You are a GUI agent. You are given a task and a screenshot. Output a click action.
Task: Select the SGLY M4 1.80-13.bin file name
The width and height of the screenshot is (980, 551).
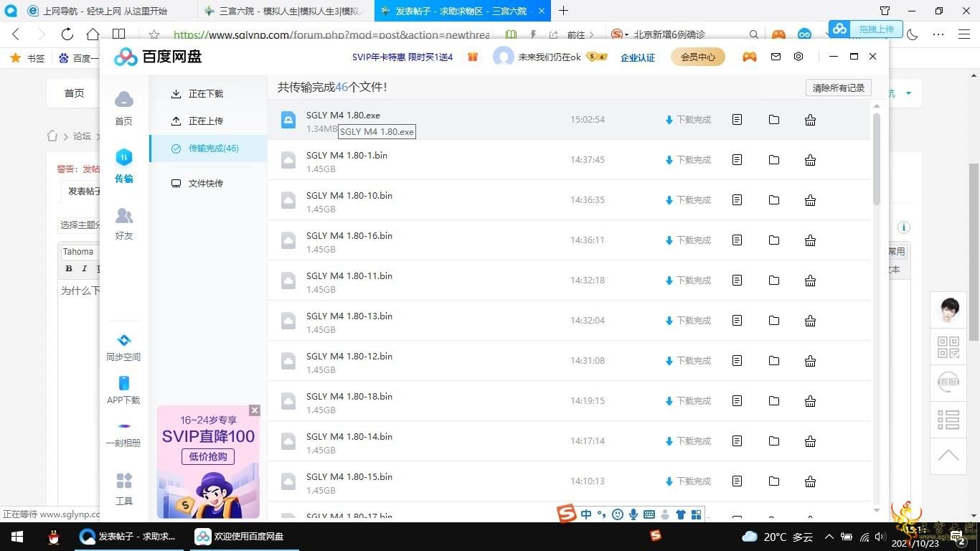(349, 316)
